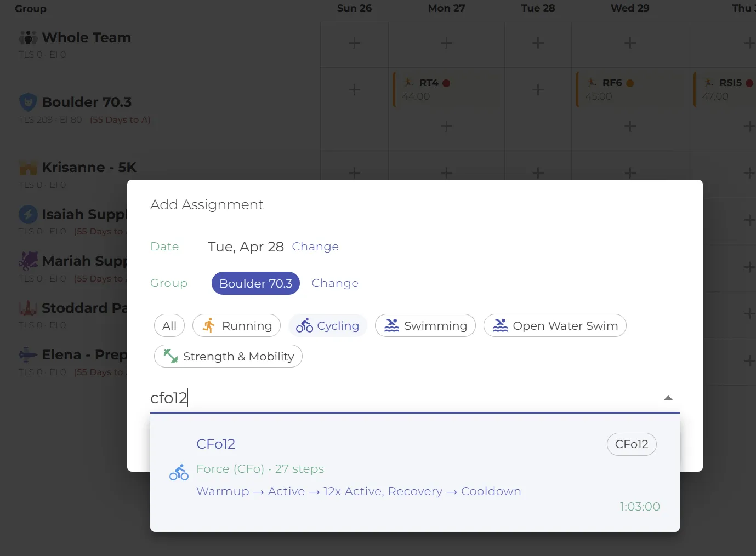Click the cycling icon beside CFo12 result
This screenshot has width=756, height=556.
179,472
